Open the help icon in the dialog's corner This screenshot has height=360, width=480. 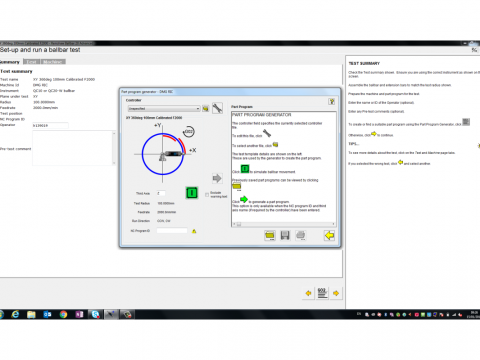[331, 102]
